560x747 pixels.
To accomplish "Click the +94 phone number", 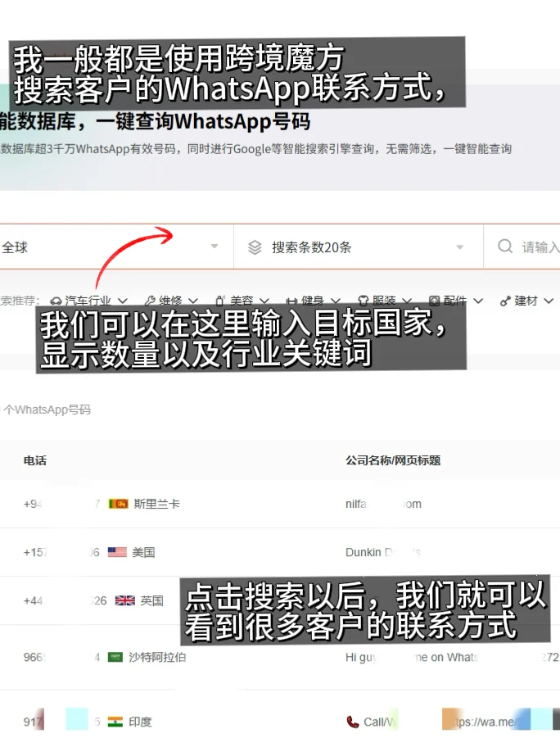I will [62, 504].
